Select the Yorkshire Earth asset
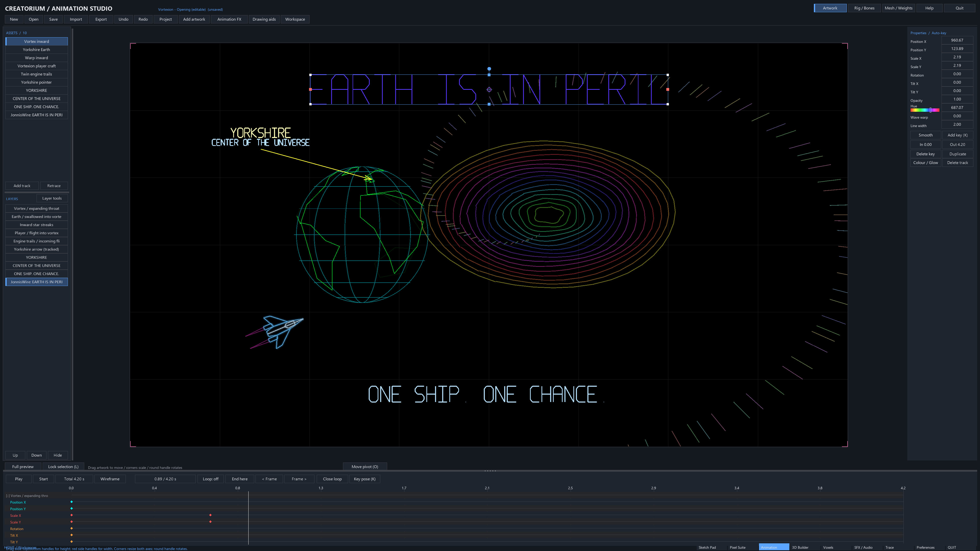 click(36, 49)
